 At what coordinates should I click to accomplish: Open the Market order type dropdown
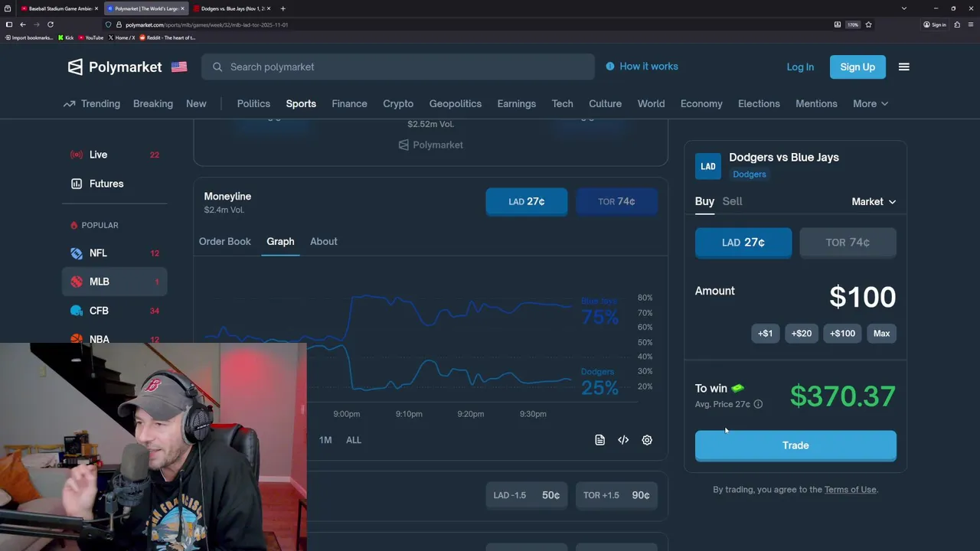[874, 201]
